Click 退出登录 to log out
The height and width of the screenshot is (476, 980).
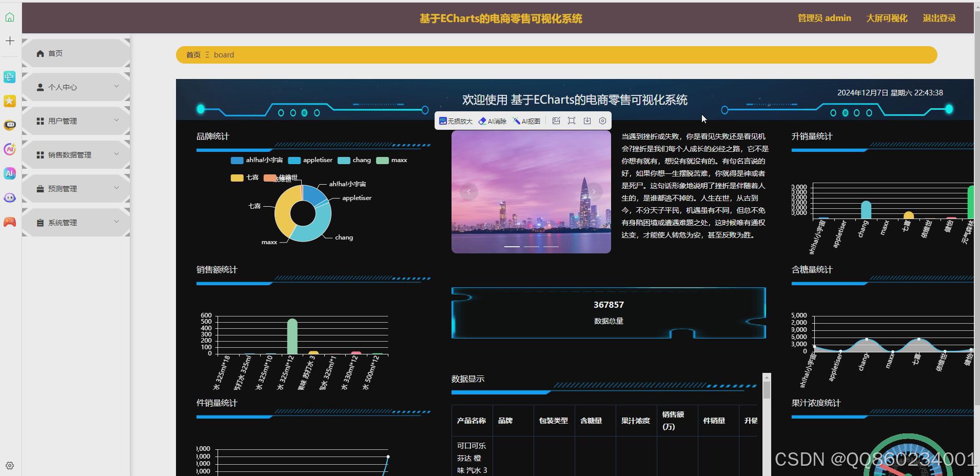pyautogui.click(x=939, y=18)
